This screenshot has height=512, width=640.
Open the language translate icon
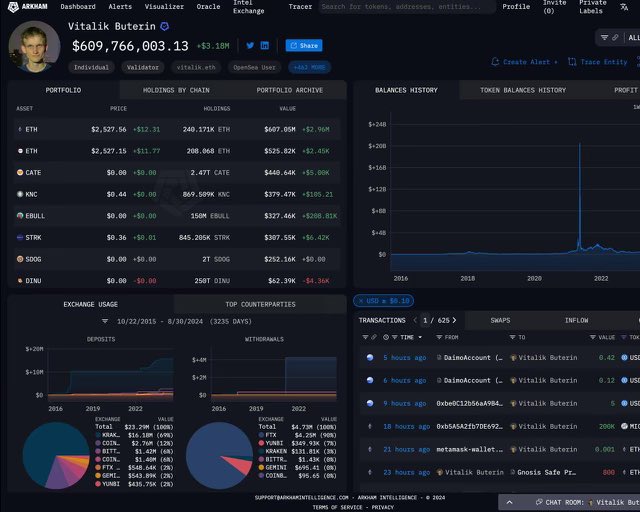[x=624, y=7]
